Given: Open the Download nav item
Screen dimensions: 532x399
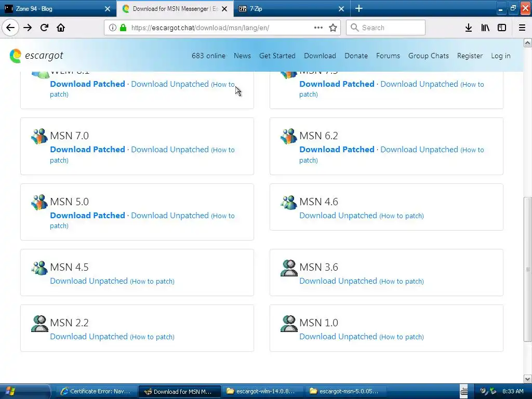Looking at the screenshot, I should click(x=320, y=56).
